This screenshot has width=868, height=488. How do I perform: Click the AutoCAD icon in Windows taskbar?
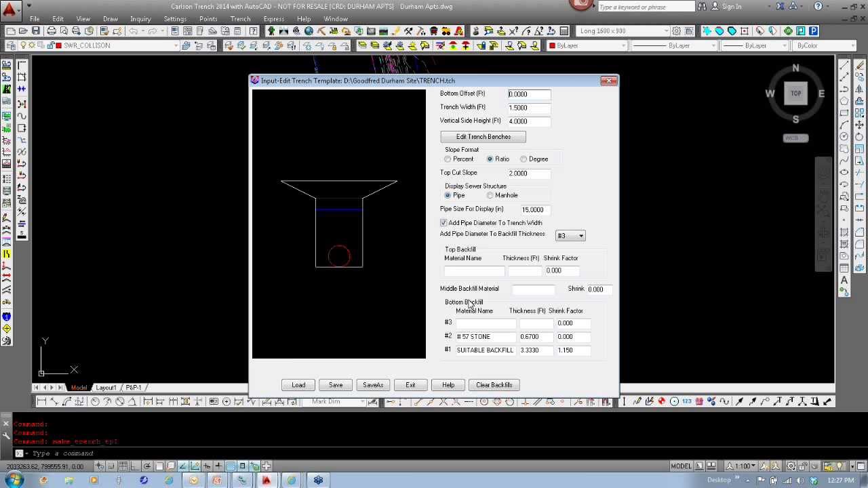pyautogui.click(x=267, y=481)
